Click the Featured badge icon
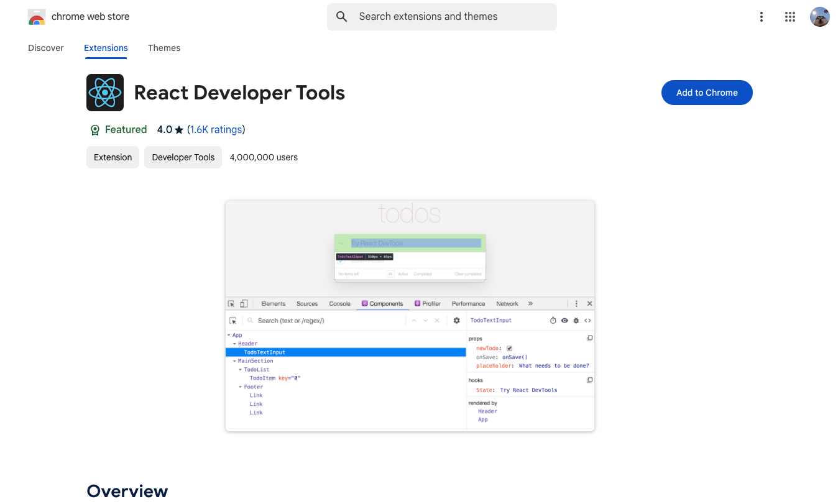 (x=95, y=130)
